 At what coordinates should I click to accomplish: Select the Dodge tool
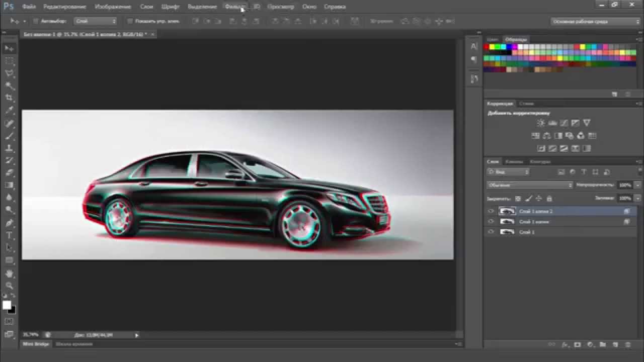coord(9,210)
